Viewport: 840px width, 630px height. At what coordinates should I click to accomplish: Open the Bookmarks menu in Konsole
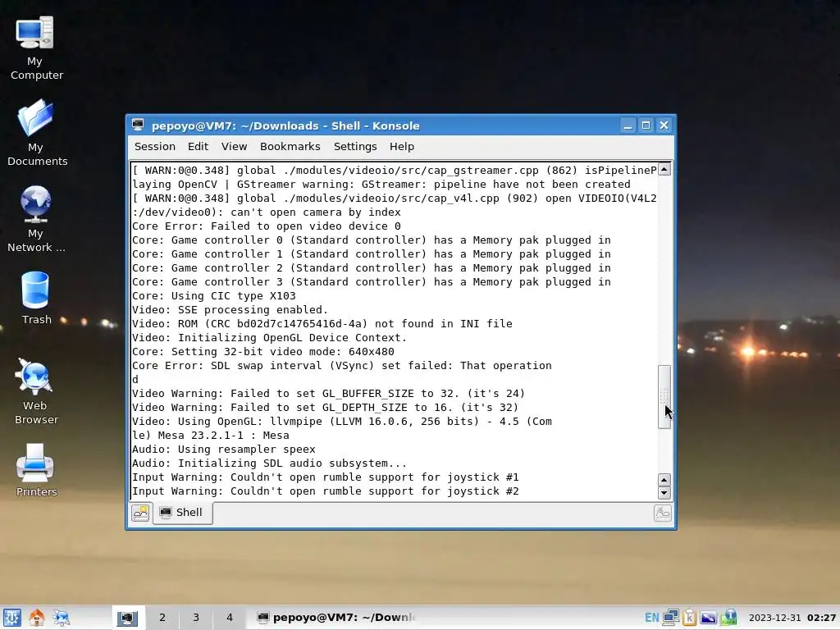[290, 146]
